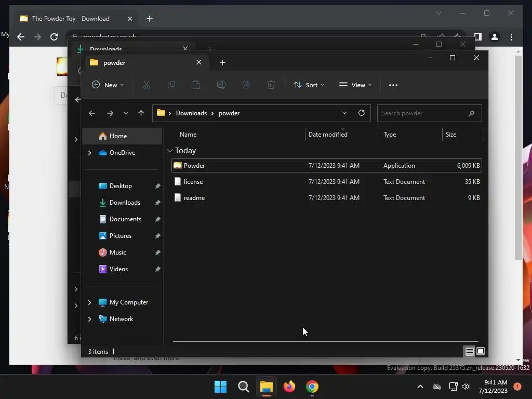Sort by Date modified column header
532x399 pixels.
[x=328, y=135]
